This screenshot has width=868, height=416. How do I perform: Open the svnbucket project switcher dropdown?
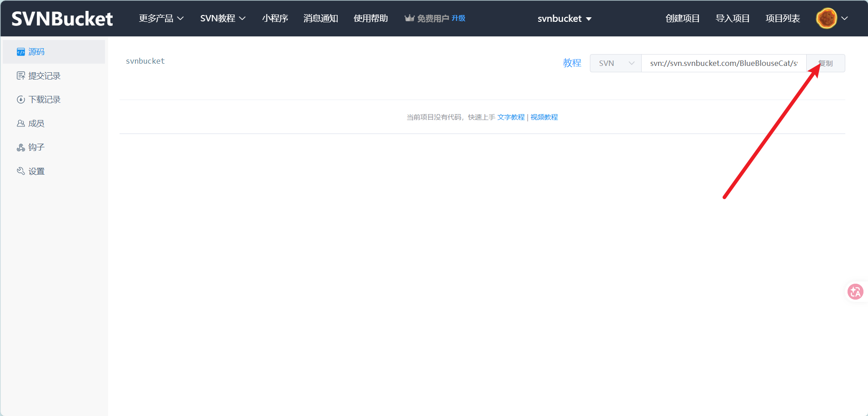pos(564,19)
